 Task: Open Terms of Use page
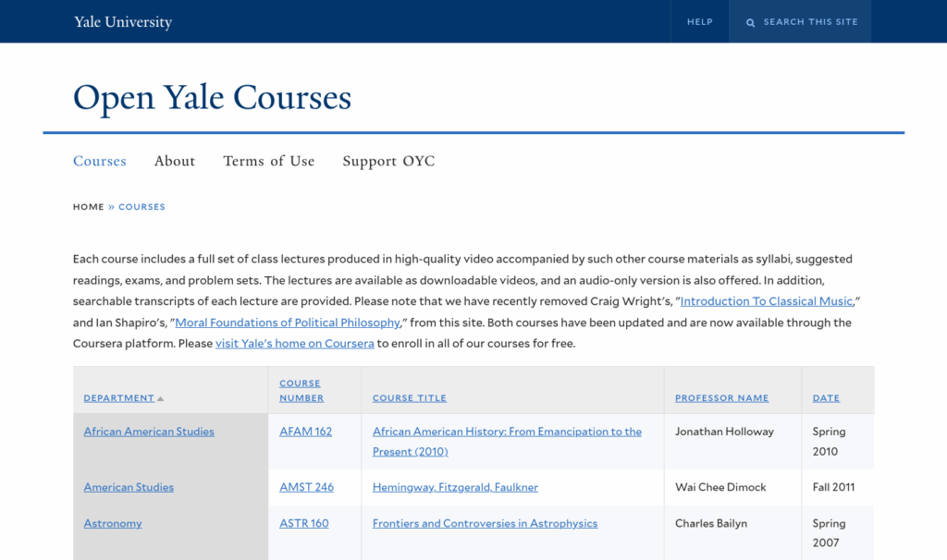[268, 161]
